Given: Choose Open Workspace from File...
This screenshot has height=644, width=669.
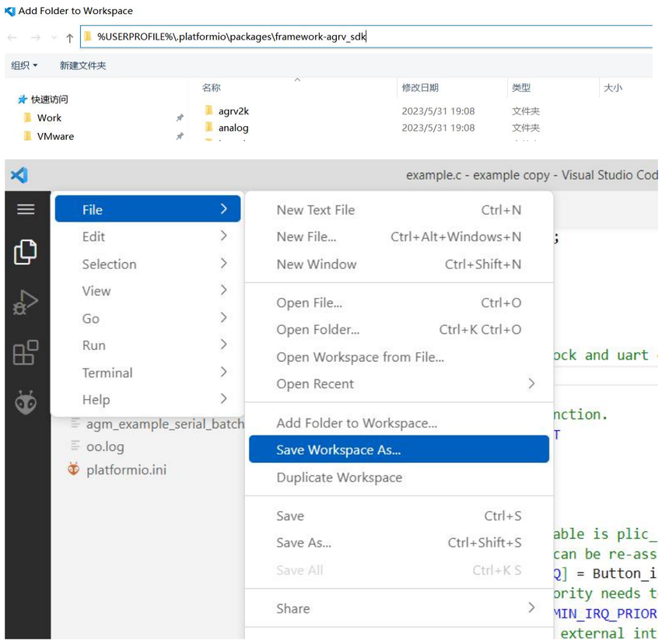Looking at the screenshot, I should click(x=399, y=356).
